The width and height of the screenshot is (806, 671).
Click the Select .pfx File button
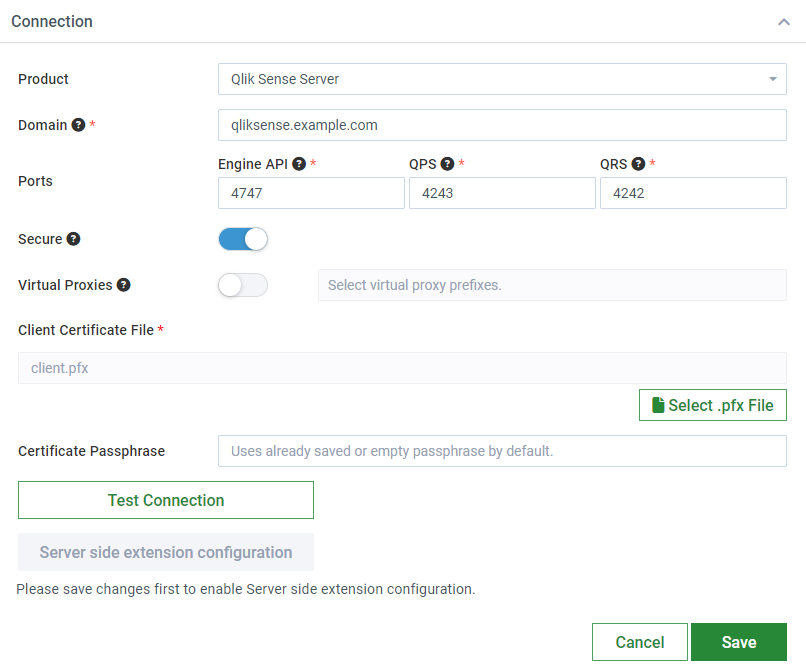pyautogui.click(x=712, y=405)
